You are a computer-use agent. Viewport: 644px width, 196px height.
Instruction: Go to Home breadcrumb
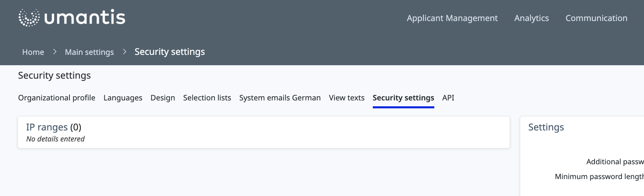point(33,52)
